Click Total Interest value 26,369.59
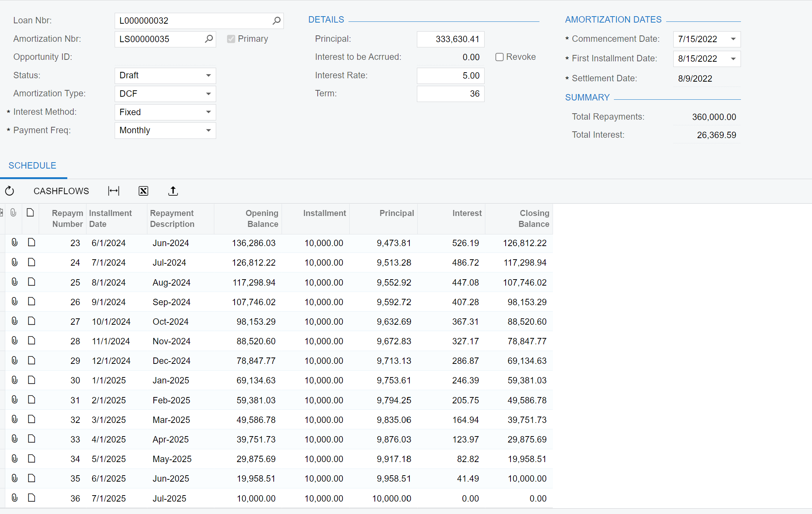The image size is (812, 514). [716, 135]
